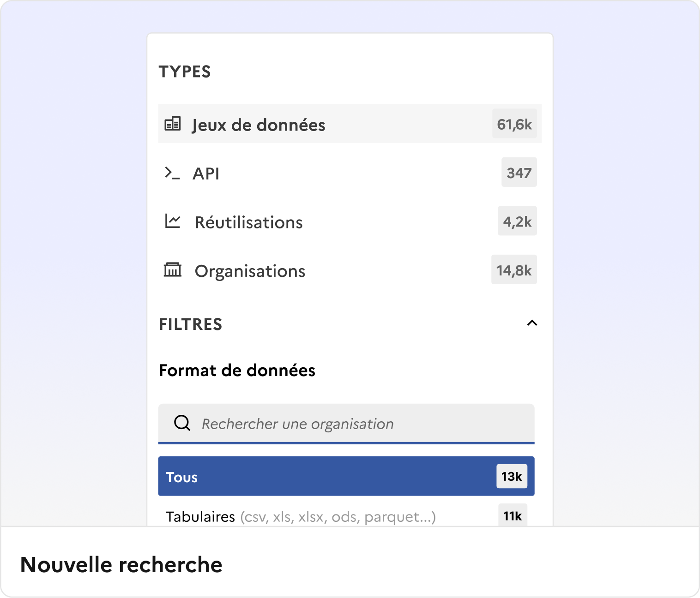This screenshot has width=700, height=598.
Task: Click the Jeux de données grid icon
Action: coord(173,123)
